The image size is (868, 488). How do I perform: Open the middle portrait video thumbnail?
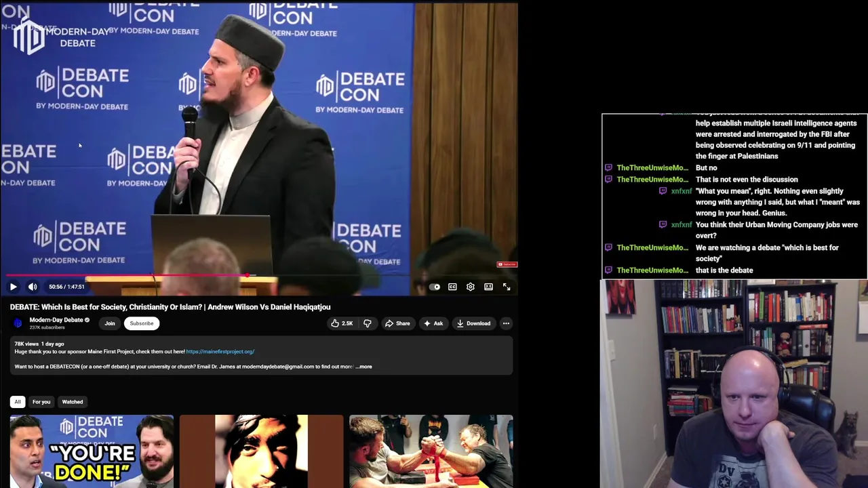[x=261, y=451]
